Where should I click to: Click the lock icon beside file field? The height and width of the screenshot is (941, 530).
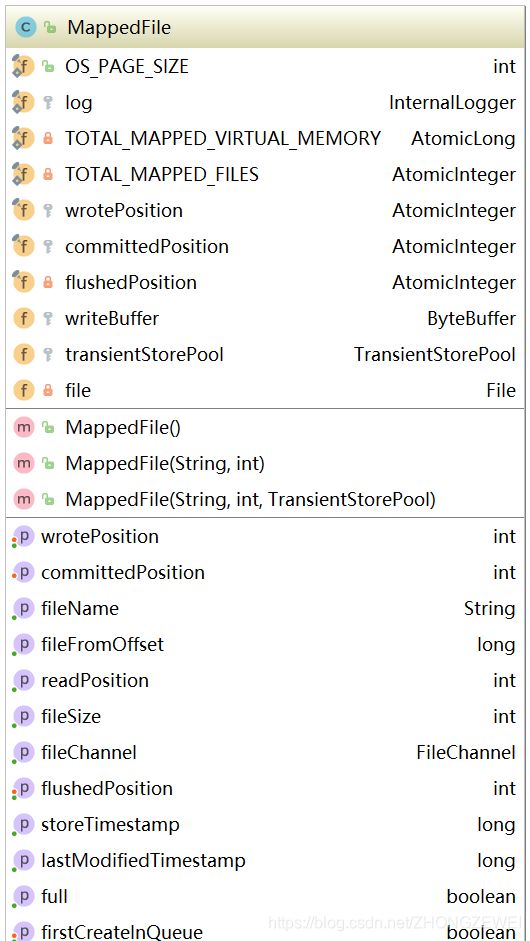[x=48, y=391]
